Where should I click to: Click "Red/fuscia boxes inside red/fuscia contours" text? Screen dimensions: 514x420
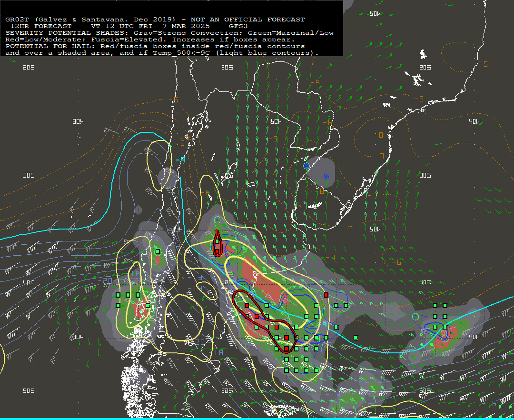coord(203,46)
